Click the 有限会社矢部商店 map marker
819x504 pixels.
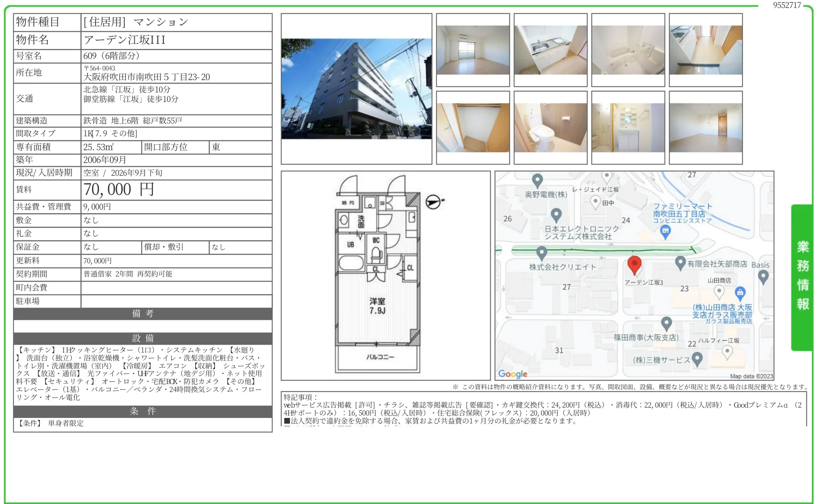680,263
